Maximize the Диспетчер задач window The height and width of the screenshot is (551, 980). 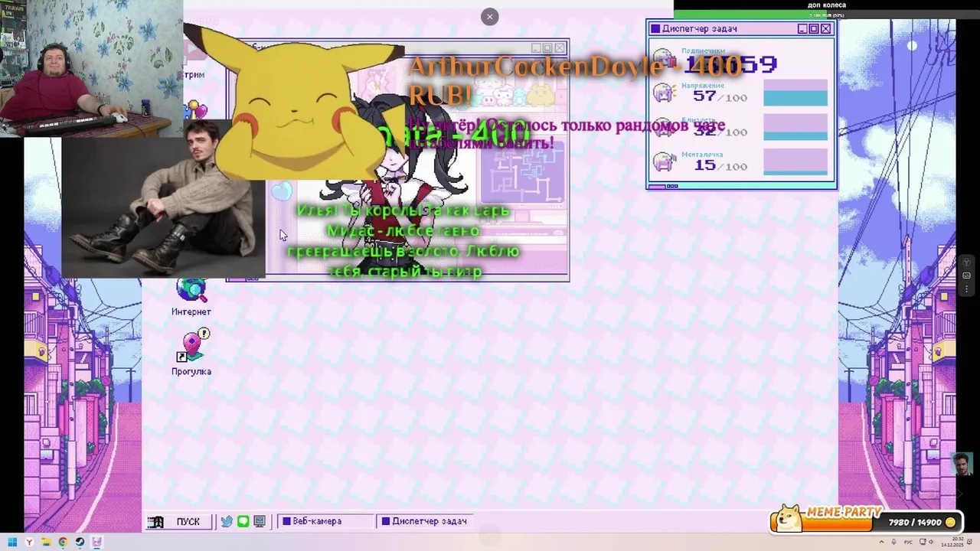pos(814,29)
